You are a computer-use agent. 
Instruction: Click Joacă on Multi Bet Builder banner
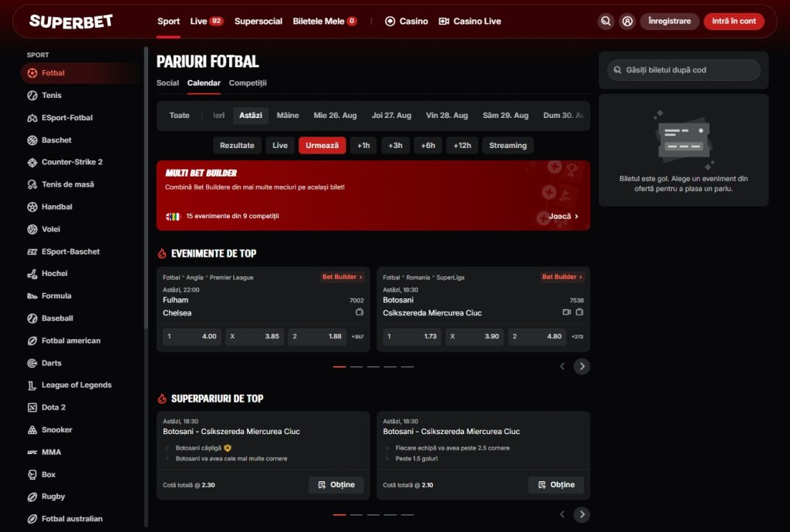[563, 217]
